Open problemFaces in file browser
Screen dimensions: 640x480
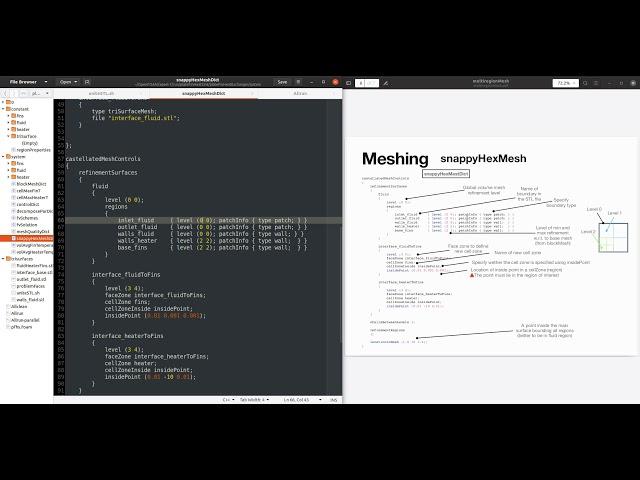[x=31, y=286]
